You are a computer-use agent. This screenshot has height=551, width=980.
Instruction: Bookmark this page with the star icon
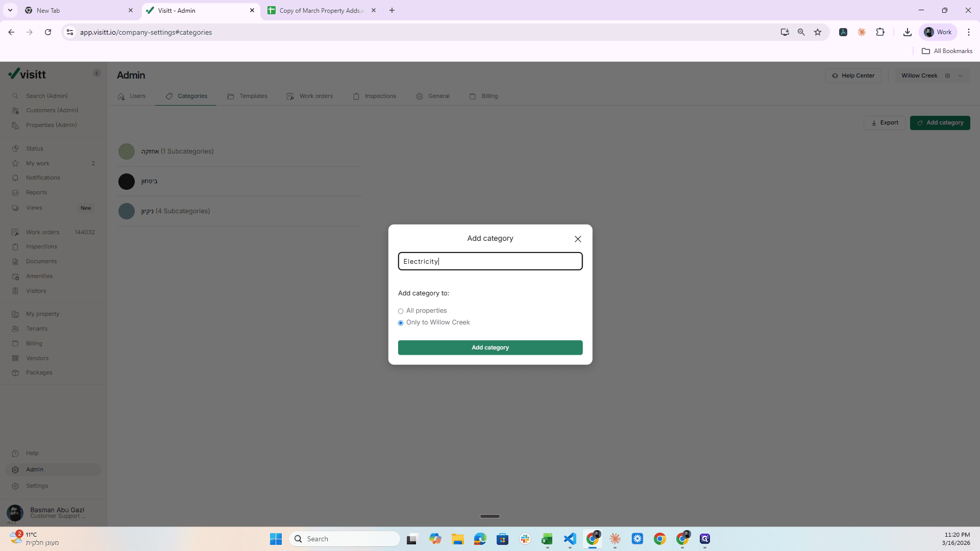[818, 32]
